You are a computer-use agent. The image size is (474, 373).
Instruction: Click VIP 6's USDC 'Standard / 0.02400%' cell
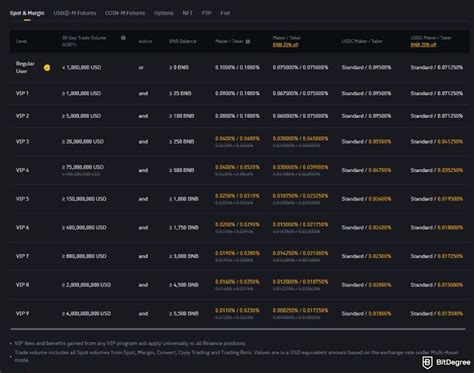point(366,228)
